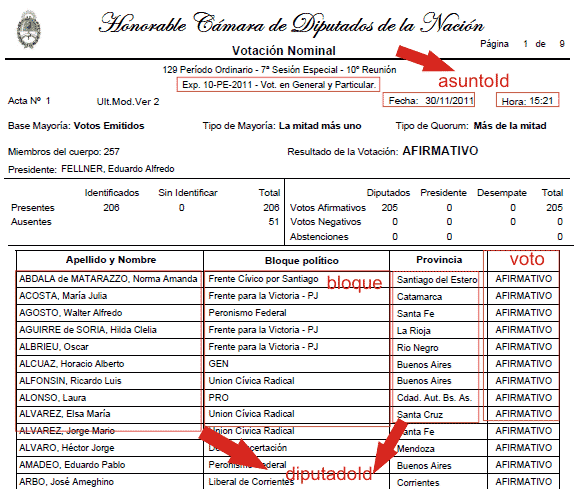
Task: Click 'Bloque político' column header
Action: tap(302, 261)
